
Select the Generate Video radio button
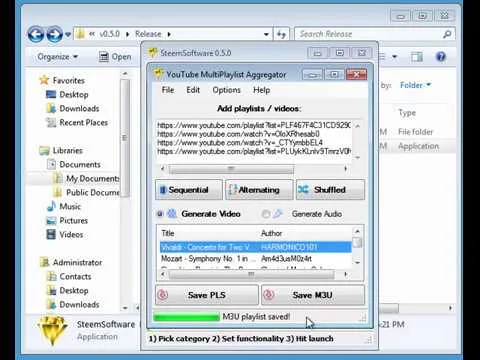[x=160, y=214]
